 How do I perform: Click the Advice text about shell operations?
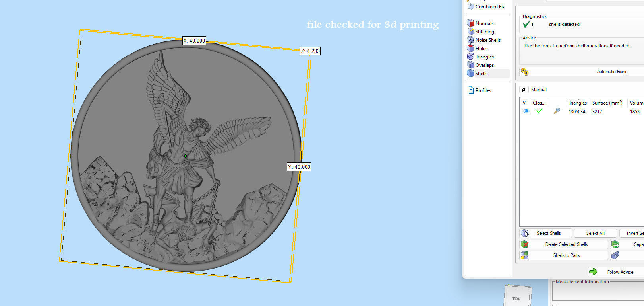click(577, 46)
